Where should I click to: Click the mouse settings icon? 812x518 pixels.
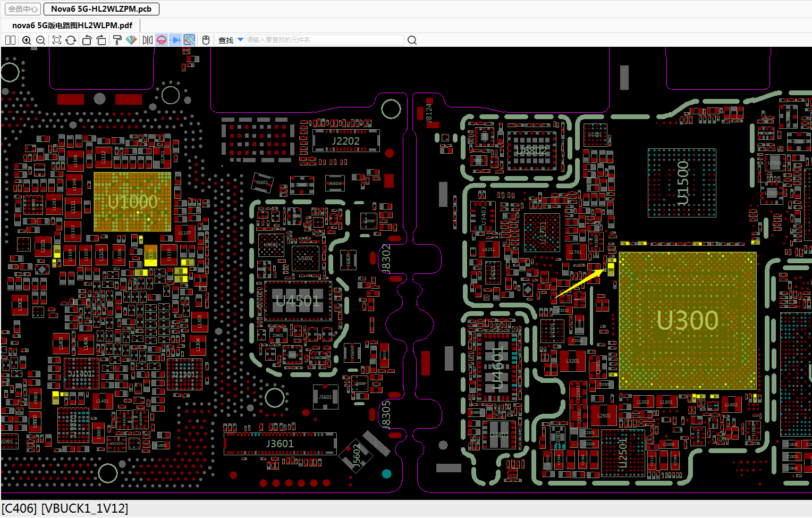click(206, 40)
